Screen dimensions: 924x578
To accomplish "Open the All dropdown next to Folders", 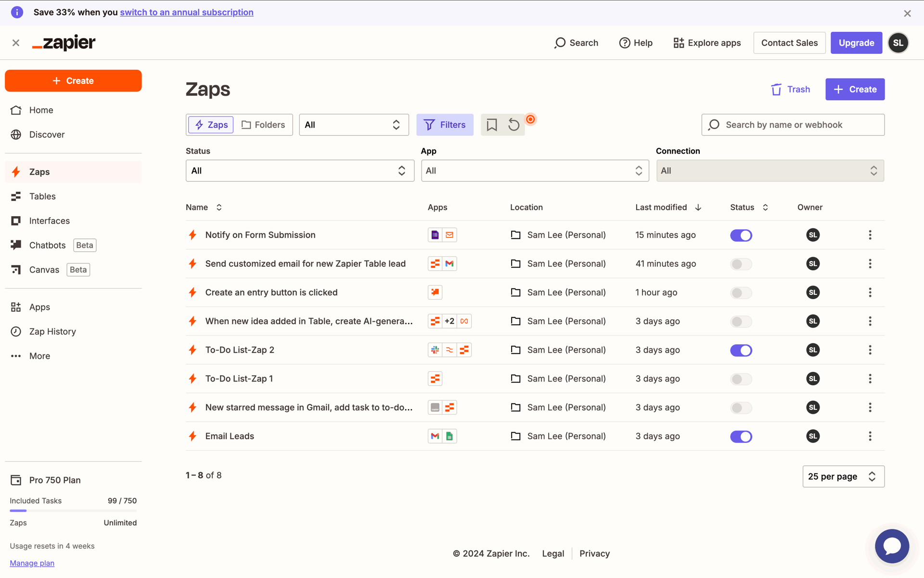I will (x=354, y=125).
